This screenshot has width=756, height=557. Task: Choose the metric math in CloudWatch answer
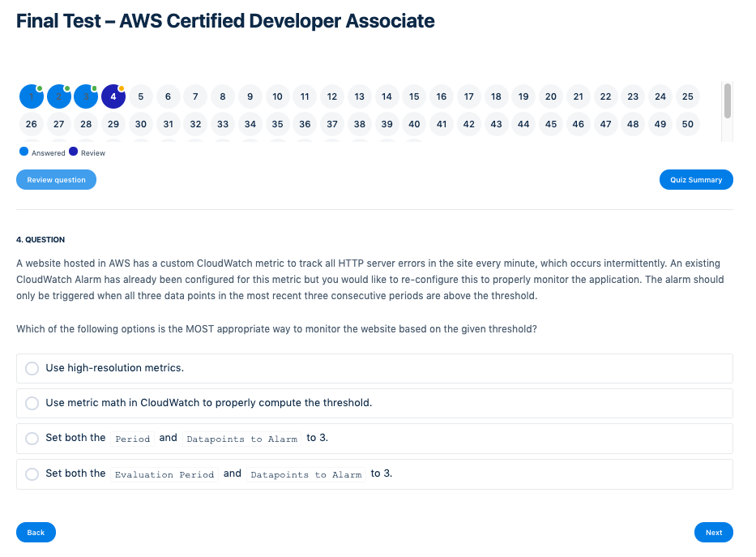32,403
